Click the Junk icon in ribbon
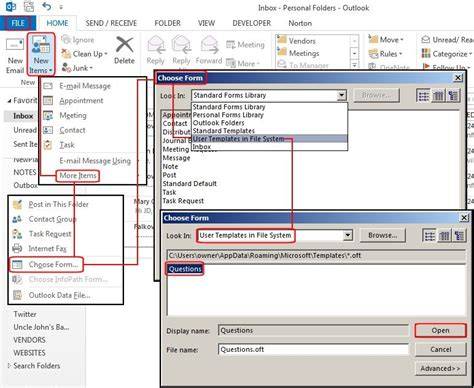The width and height of the screenshot is (474, 388). point(66,68)
